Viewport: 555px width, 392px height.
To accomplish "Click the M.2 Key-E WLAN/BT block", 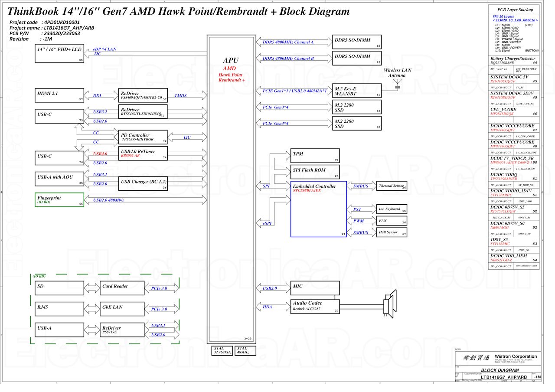I will point(357,91).
